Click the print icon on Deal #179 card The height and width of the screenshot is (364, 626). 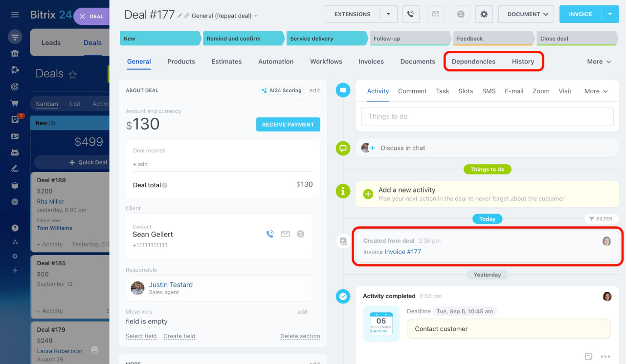(x=95, y=350)
